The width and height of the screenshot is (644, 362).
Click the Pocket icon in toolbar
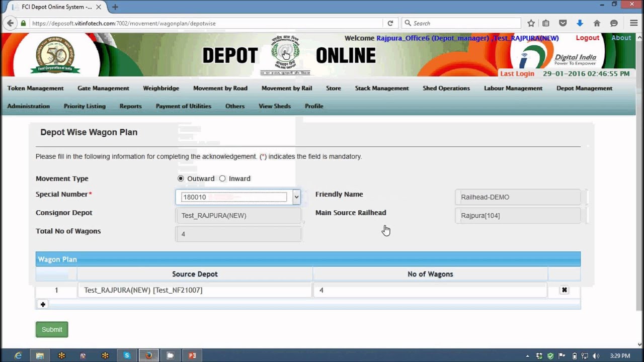pos(563,23)
